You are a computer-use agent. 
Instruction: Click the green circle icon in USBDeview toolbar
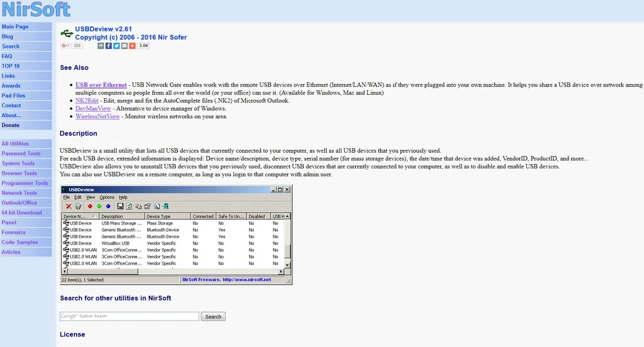[99, 206]
